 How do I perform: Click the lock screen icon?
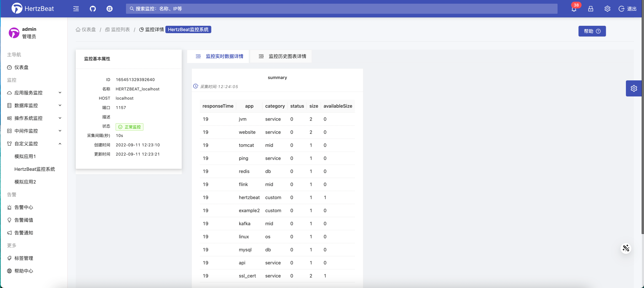[591, 9]
